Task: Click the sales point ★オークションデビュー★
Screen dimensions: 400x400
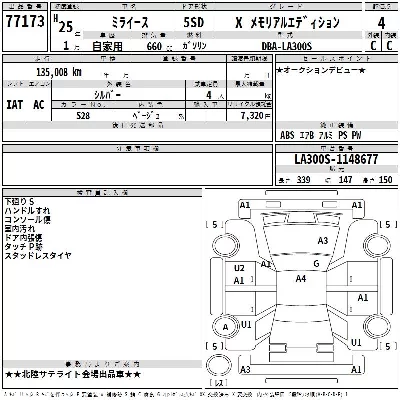Action: [x=321, y=70]
